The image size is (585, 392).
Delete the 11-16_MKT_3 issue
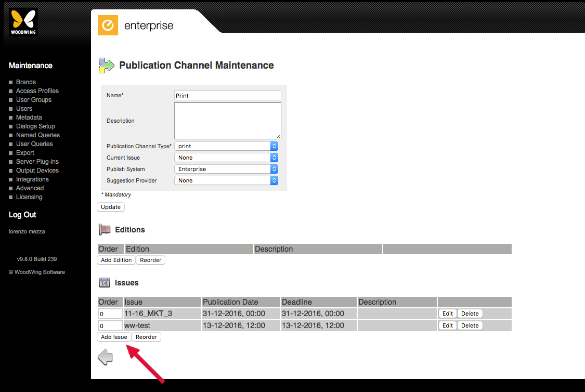pos(470,313)
